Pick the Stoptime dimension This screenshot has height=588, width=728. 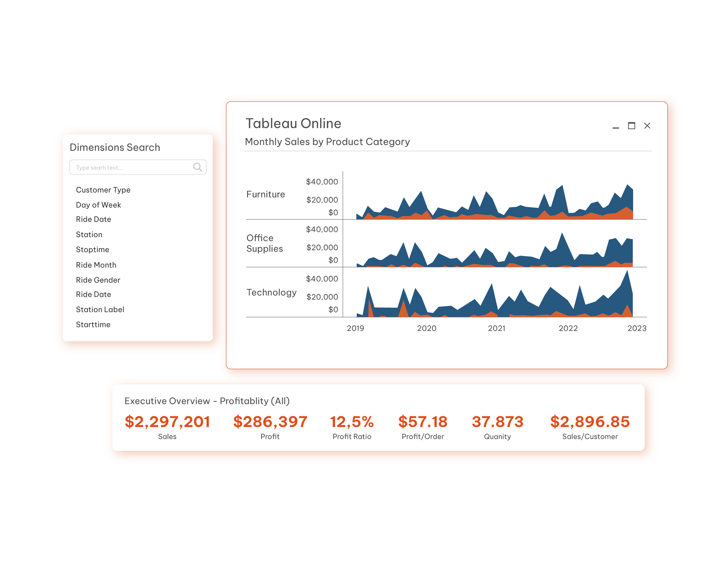pyautogui.click(x=92, y=250)
